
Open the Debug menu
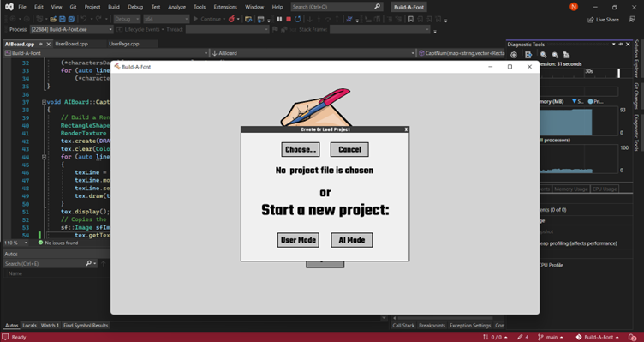[135, 7]
